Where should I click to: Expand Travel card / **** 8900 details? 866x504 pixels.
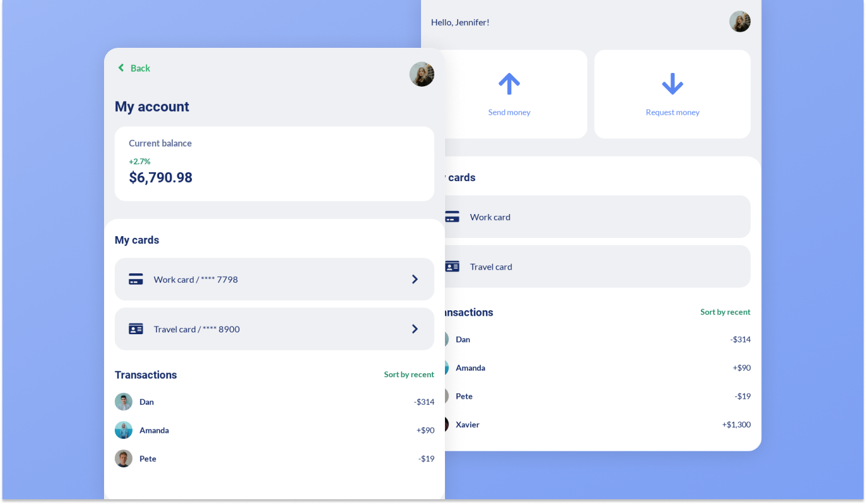coord(275,329)
